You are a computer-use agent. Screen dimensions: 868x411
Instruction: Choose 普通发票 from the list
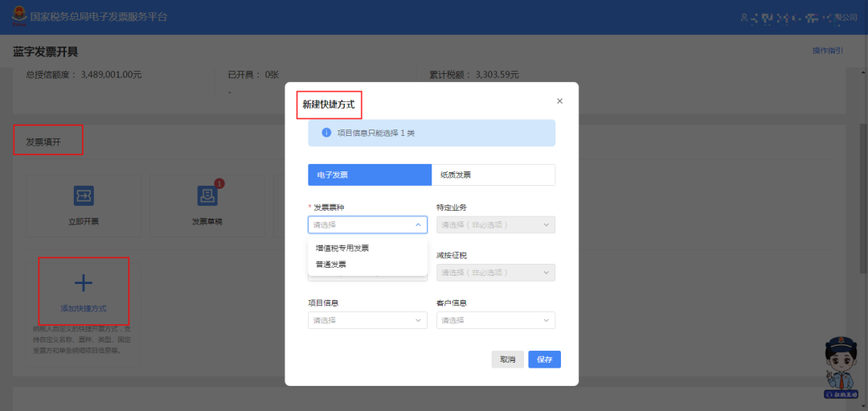[x=331, y=264]
